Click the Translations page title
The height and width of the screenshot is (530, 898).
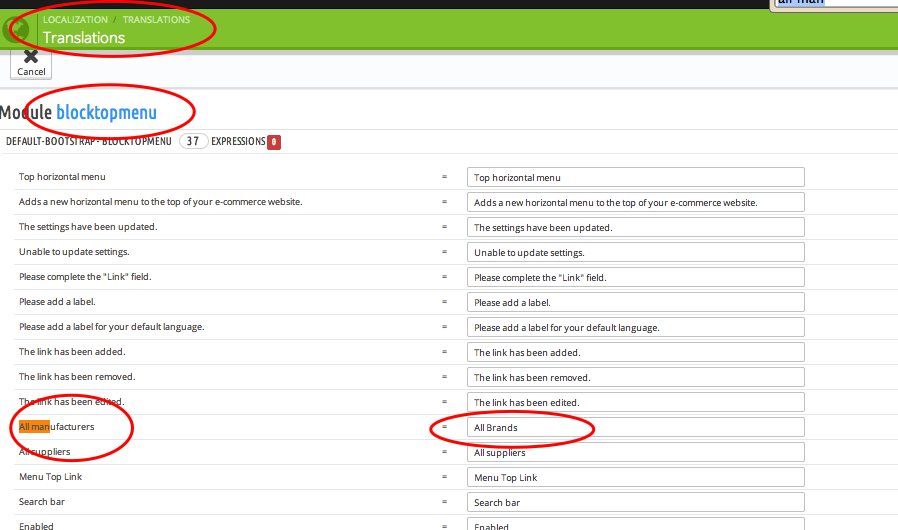84,38
